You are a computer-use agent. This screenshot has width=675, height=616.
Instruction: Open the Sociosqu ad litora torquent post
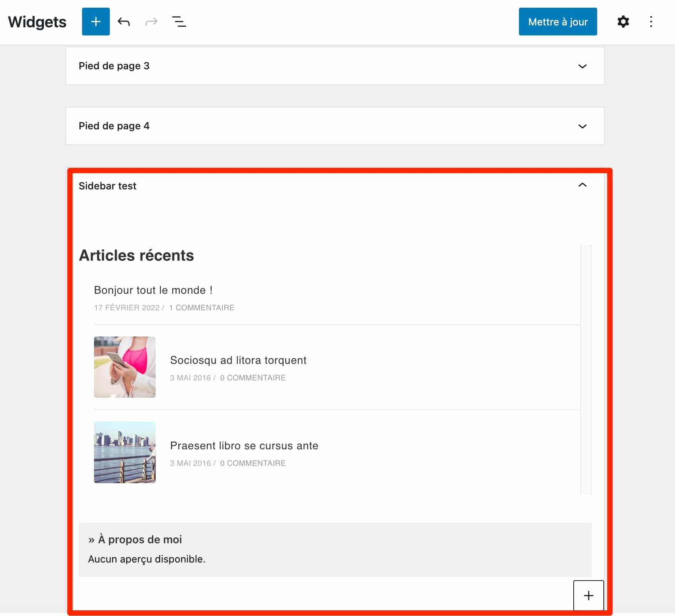pyautogui.click(x=238, y=360)
